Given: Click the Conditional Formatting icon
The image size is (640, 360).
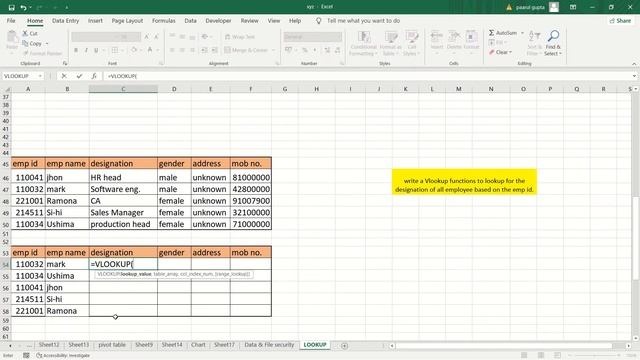Looking at the screenshot, I should pos(364,37).
